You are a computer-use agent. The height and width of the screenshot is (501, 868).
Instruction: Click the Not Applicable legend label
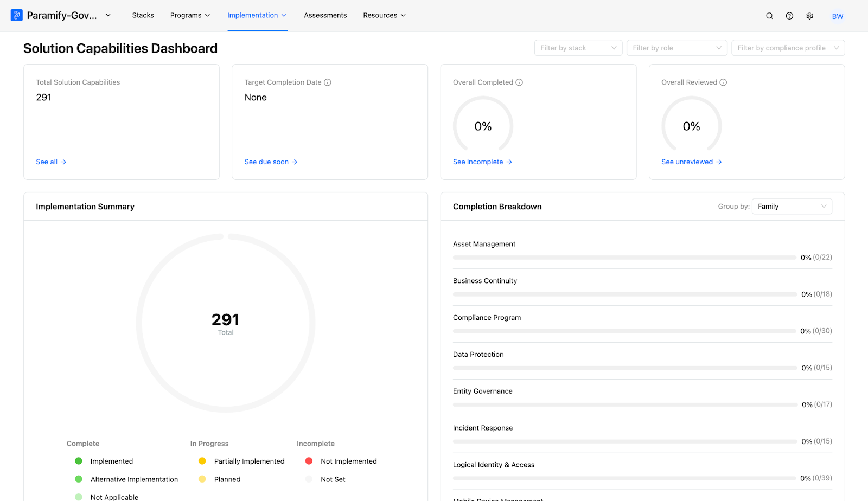tap(114, 497)
